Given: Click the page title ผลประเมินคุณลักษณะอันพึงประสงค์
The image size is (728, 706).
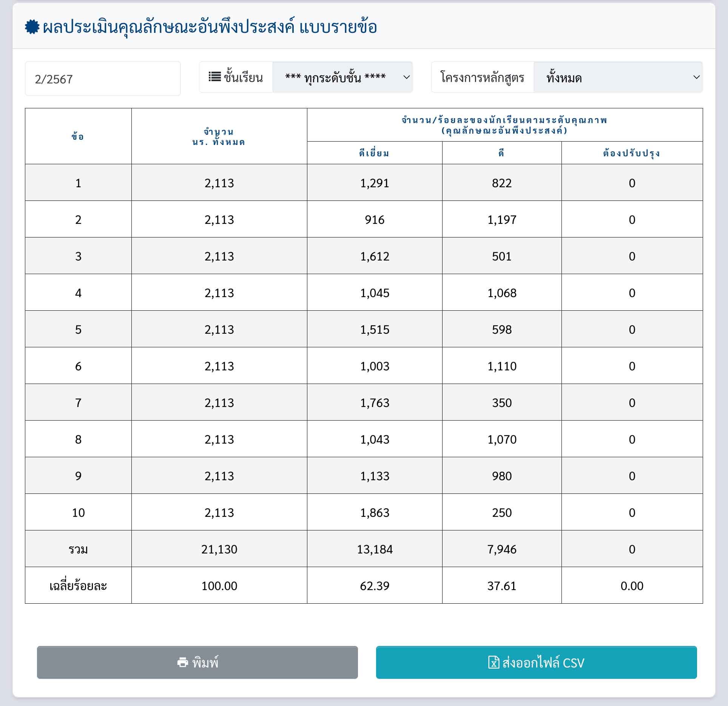Looking at the screenshot, I should coord(210,27).
